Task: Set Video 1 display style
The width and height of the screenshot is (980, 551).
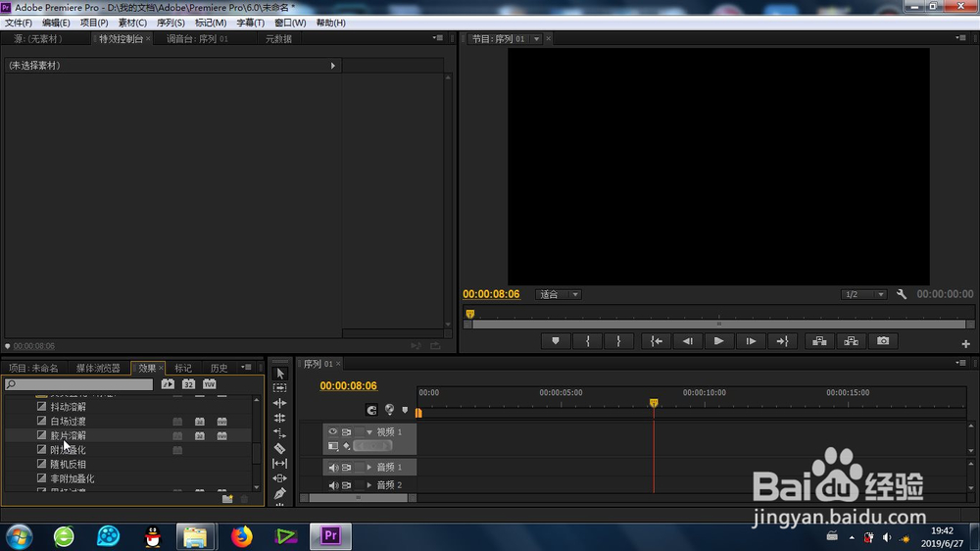Action: click(x=333, y=446)
